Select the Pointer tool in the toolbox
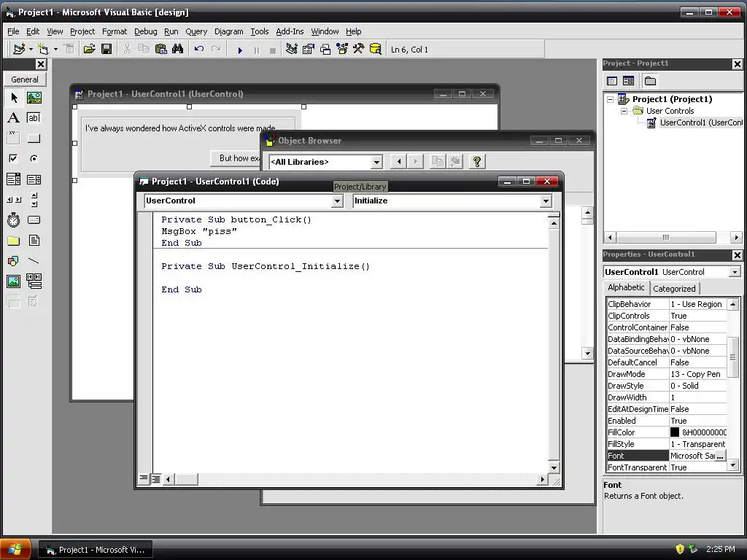Image resolution: width=747 pixels, height=560 pixels. [x=14, y=98]
